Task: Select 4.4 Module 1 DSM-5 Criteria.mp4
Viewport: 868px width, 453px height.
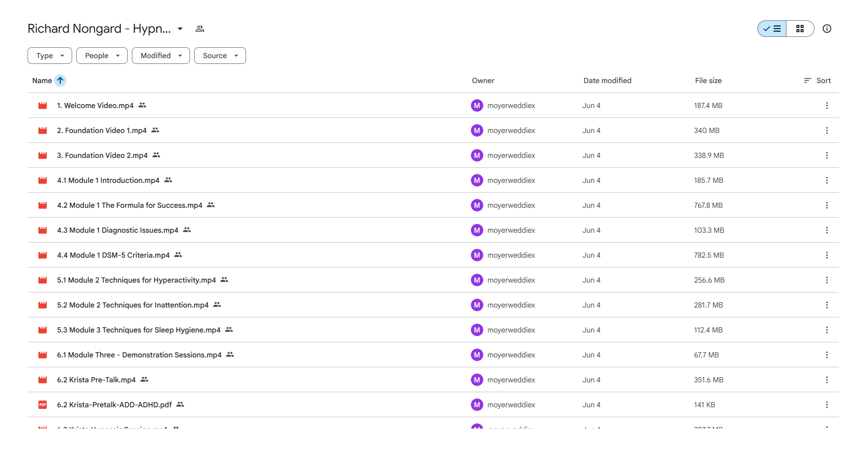Action: (113, 255)
